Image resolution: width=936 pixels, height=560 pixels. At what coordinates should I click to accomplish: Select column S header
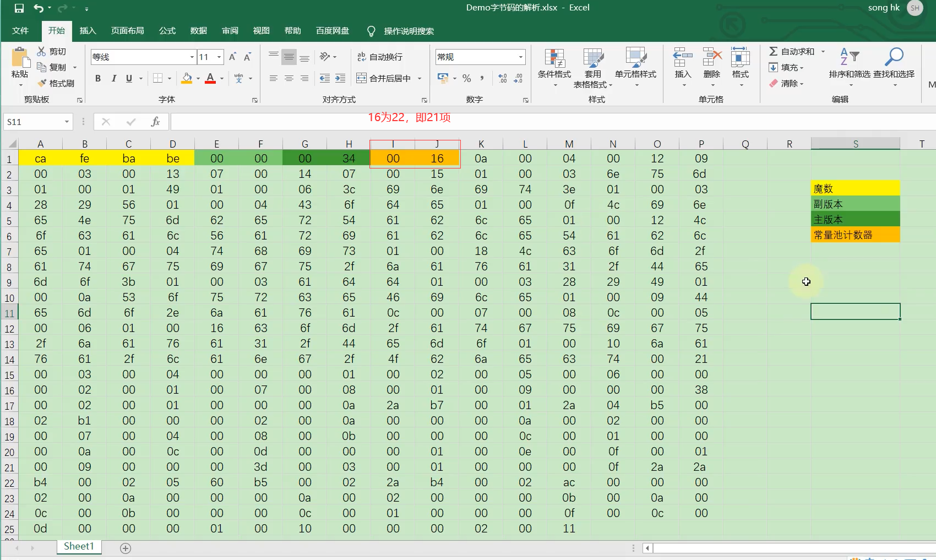[855, 144]
